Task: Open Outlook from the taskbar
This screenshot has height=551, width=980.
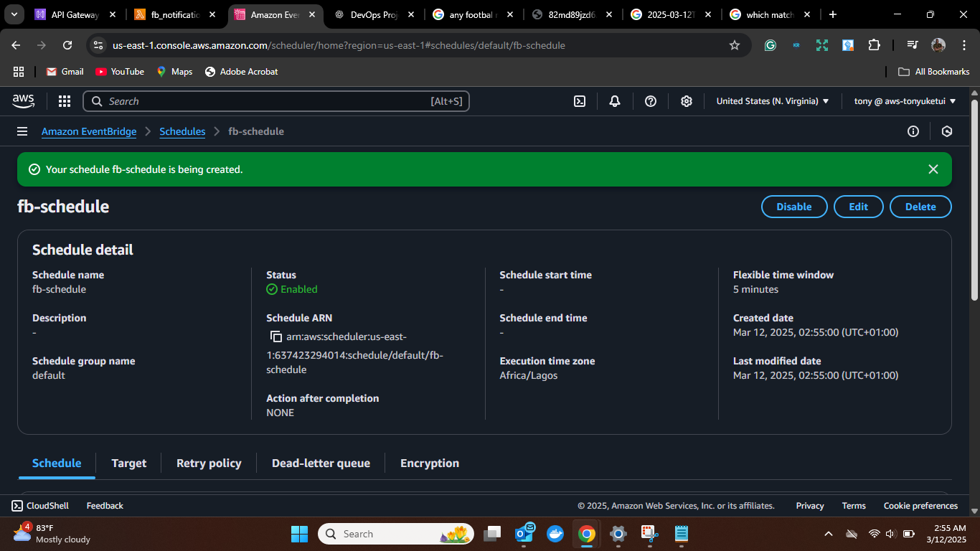Action: tap(524, 534)
